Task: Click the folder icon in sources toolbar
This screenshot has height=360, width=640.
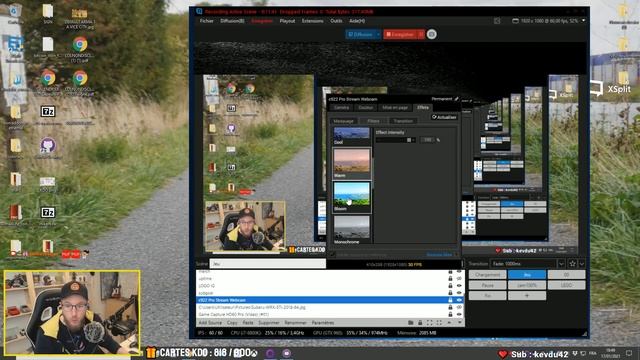Action: pyautogui.click(x=411, y=322)
